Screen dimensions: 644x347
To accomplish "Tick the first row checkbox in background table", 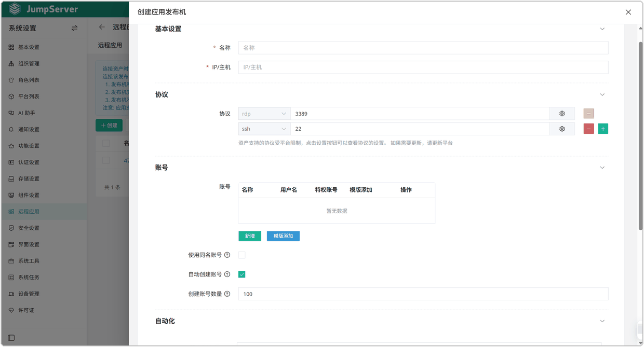I will pos(106,161).
